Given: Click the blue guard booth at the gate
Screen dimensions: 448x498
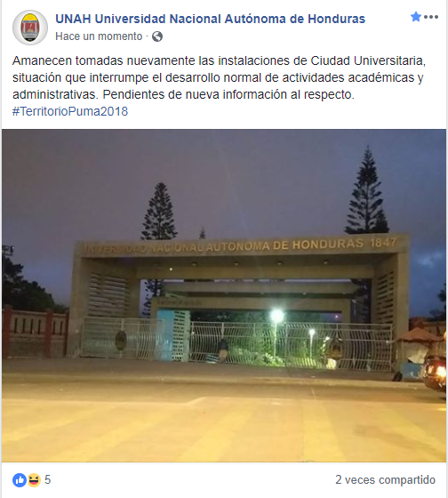Looking at the screenshot, I should click(173, 335).
